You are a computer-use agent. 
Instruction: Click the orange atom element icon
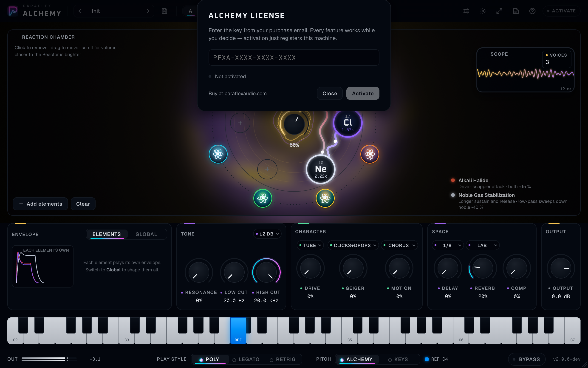(x=370, y=154)
